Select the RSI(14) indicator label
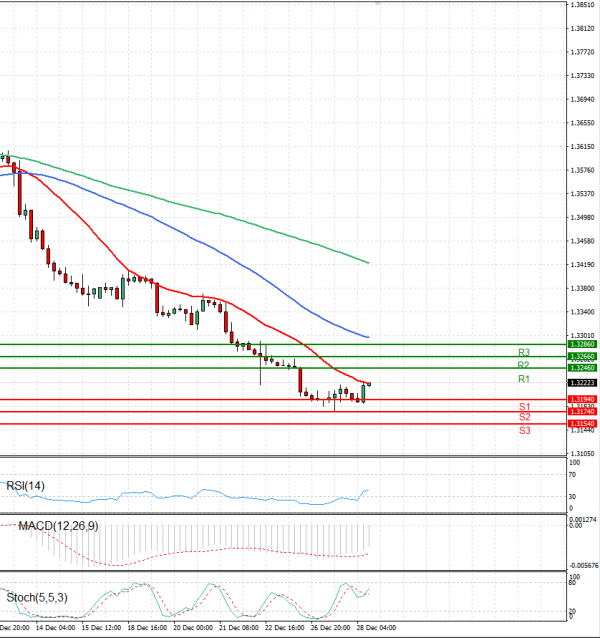The height and width of the screenshot is (638, 600). [25, 486]
